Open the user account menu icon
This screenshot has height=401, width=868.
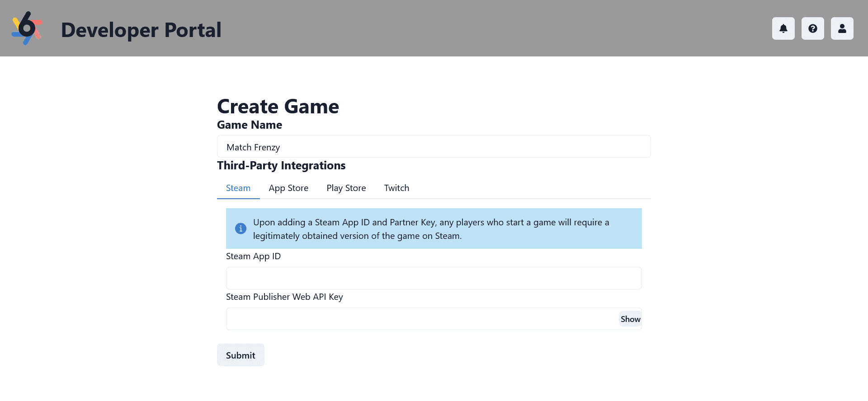point(842,28)
